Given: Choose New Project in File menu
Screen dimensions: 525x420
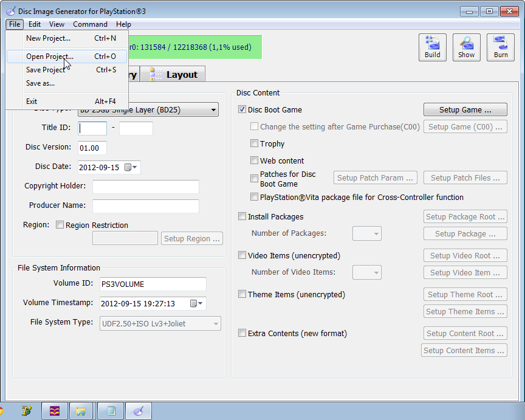Looking at the screenshot, I should tap(67, 38).
